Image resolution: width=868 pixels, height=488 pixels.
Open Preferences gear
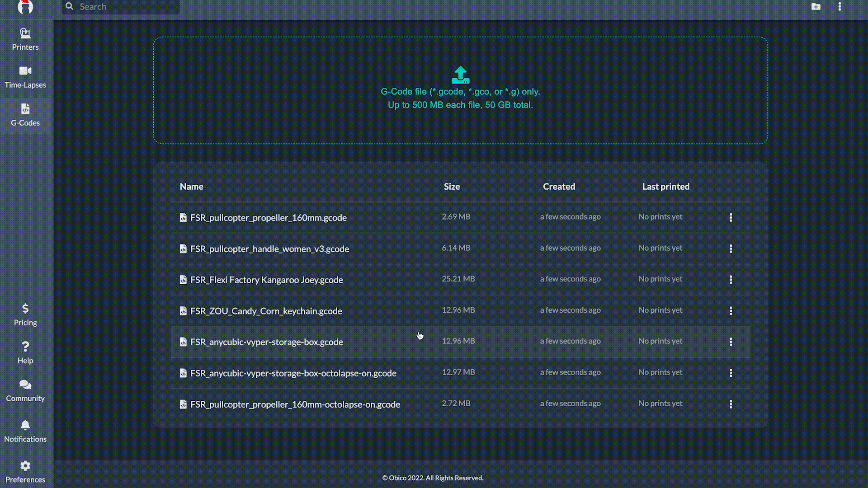(x=25, y=472)
